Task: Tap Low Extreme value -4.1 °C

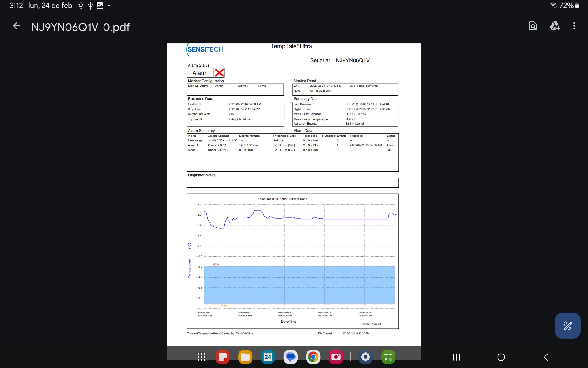Action: pos(368,105)
